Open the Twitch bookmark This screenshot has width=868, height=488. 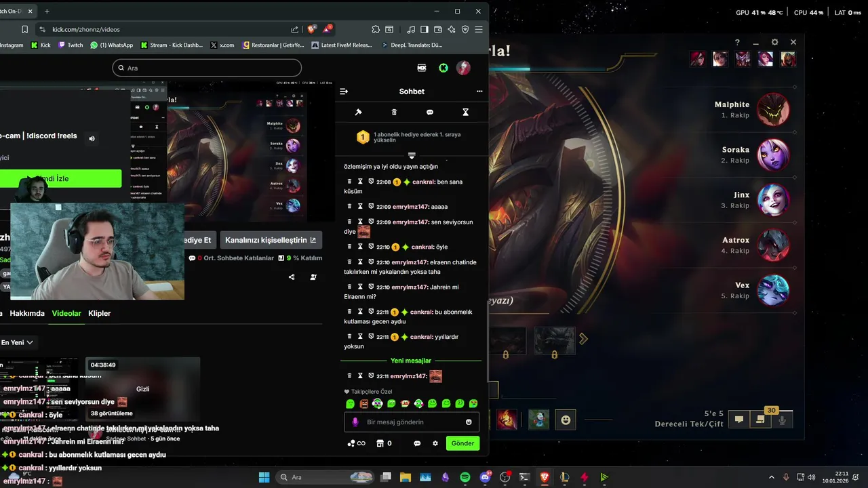tap(71, 45)
